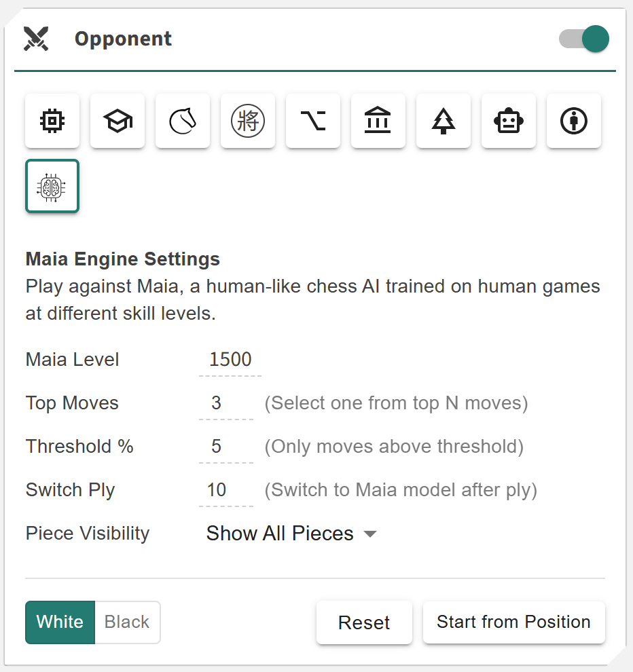
Task: Click the Start from Position button
Action: point(513,622)
